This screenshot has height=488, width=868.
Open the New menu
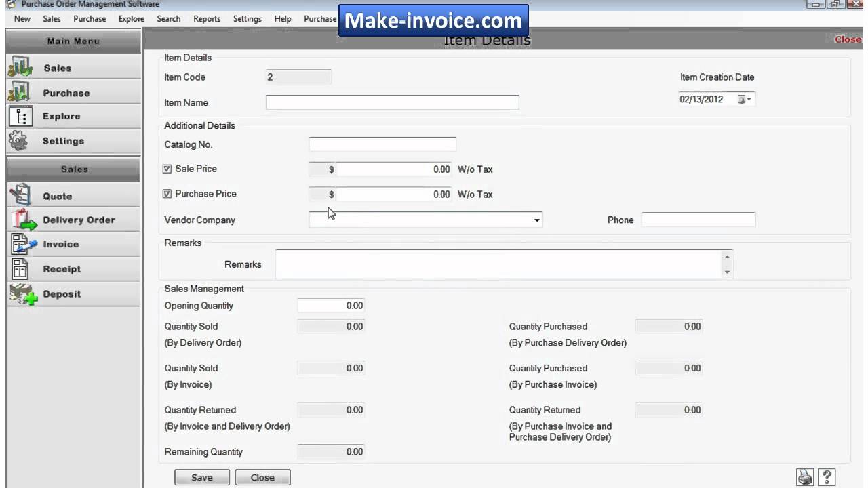22,19
